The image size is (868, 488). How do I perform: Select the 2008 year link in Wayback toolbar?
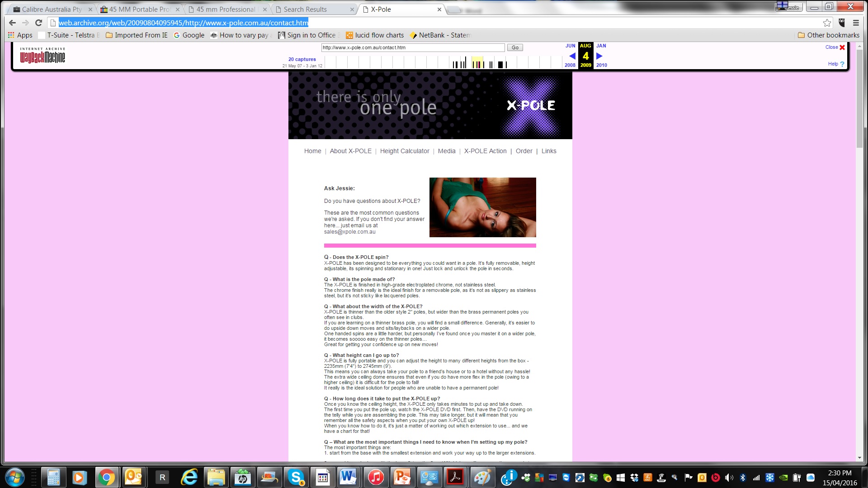(x=570, y=65)
